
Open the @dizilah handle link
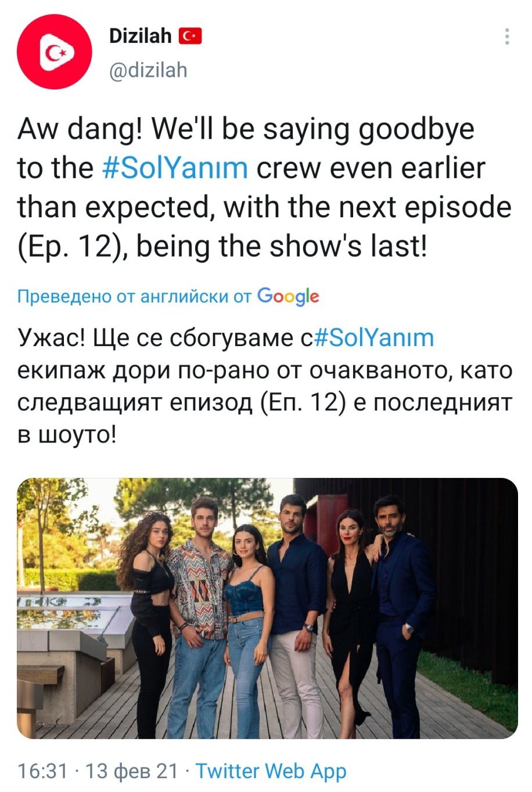pyautogui.click(x=148, y=70)
